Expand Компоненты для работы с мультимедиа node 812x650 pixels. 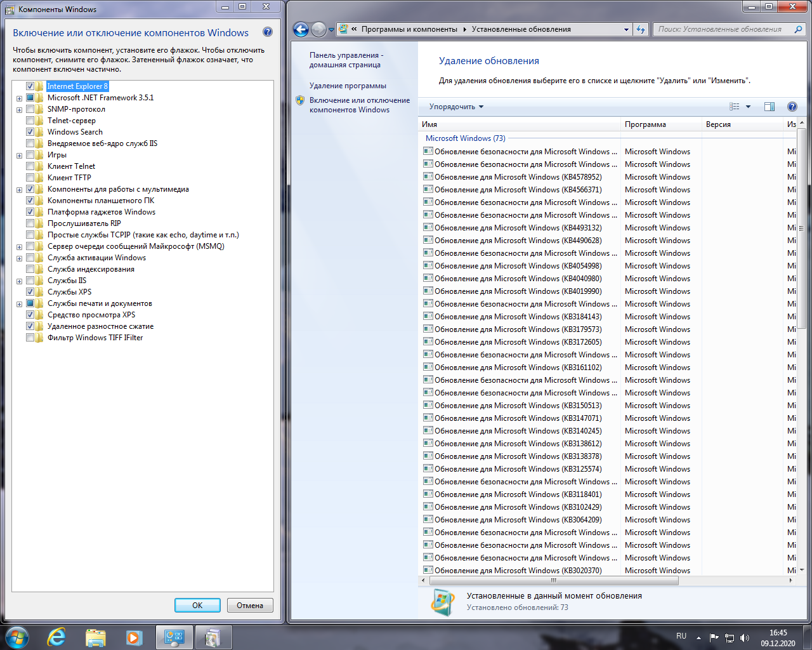[19, 190]
